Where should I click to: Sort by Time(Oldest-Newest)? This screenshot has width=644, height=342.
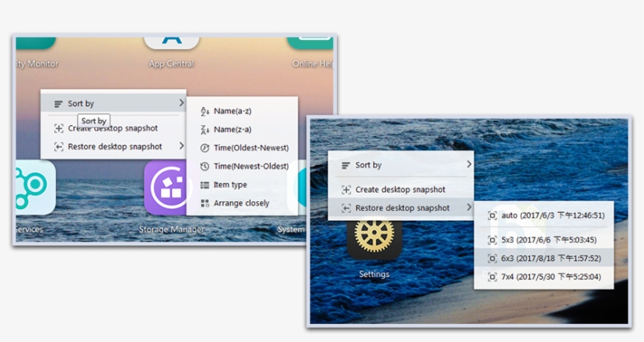(243, 148)
